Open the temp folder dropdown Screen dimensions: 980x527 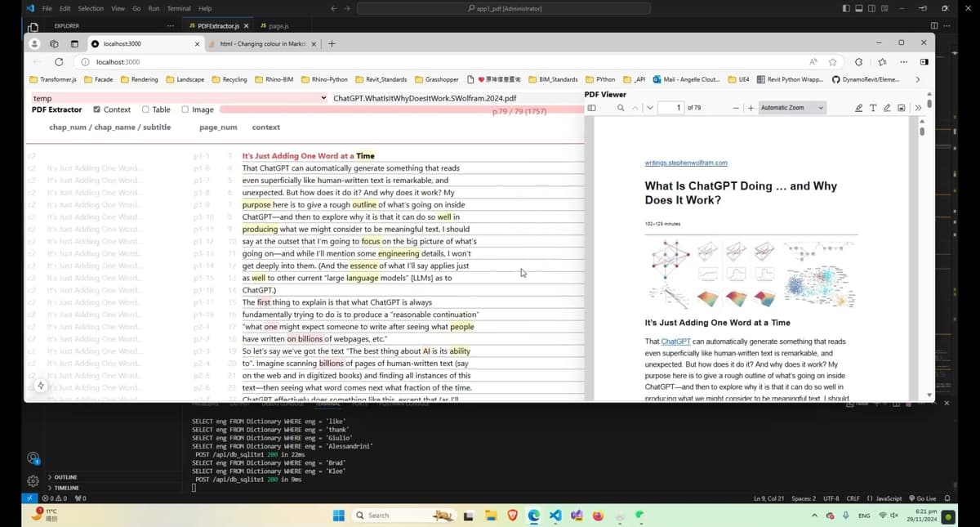180,98
